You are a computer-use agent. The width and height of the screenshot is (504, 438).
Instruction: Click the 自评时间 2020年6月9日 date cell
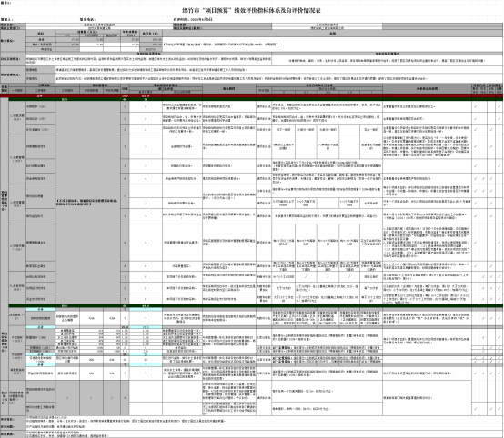[193, 20]
